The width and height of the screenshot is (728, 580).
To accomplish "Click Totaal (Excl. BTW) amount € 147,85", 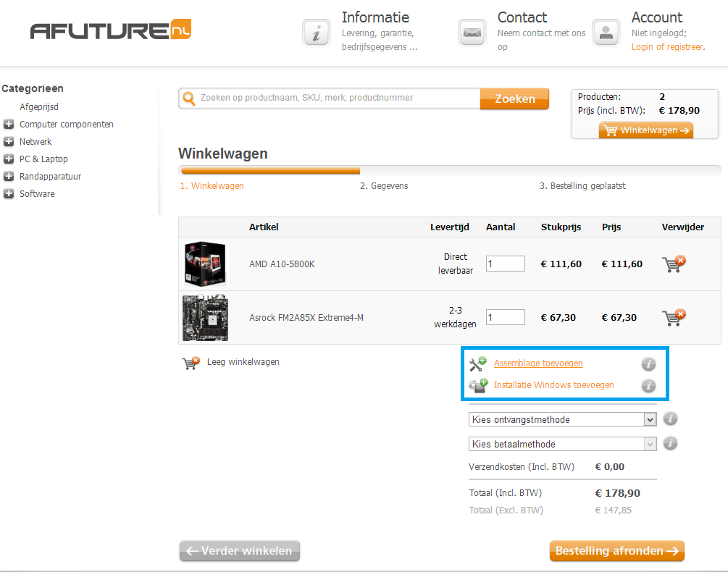I will click(614, 510).
